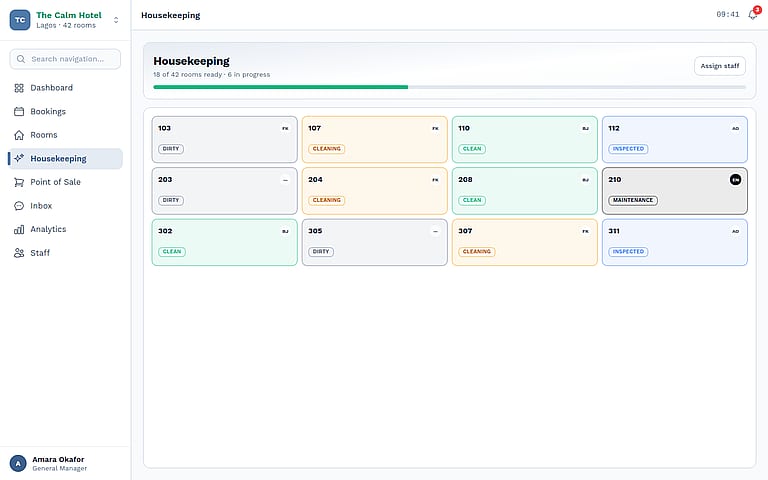Click the Analytics bar chart icon
The width and height of the screenshot is (768, 480).
point(19,229)
